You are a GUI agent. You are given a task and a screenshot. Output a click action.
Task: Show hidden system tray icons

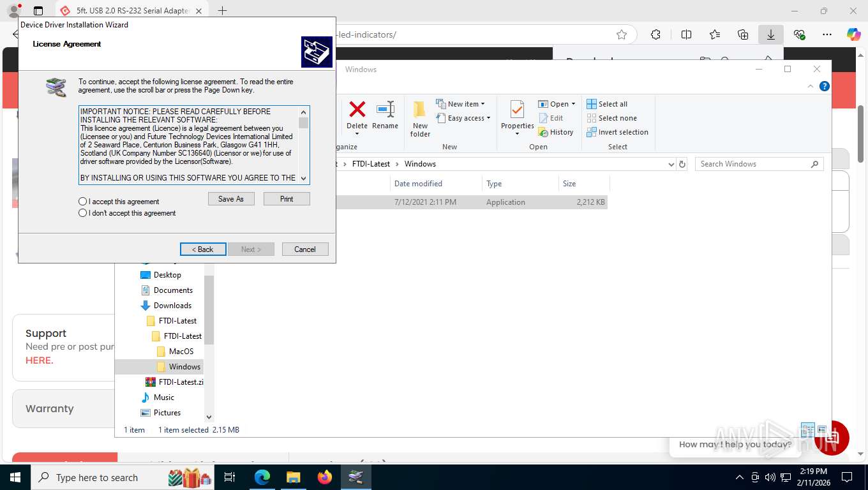[x=740, y=477]
